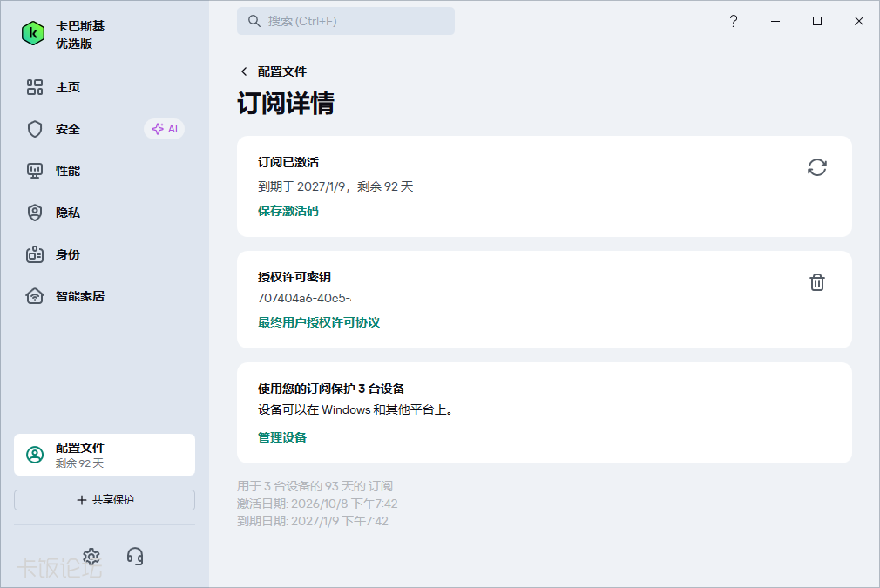Screen dimensions: 880x588
Task: Open help with the question mark
Action: pos(734,21)
